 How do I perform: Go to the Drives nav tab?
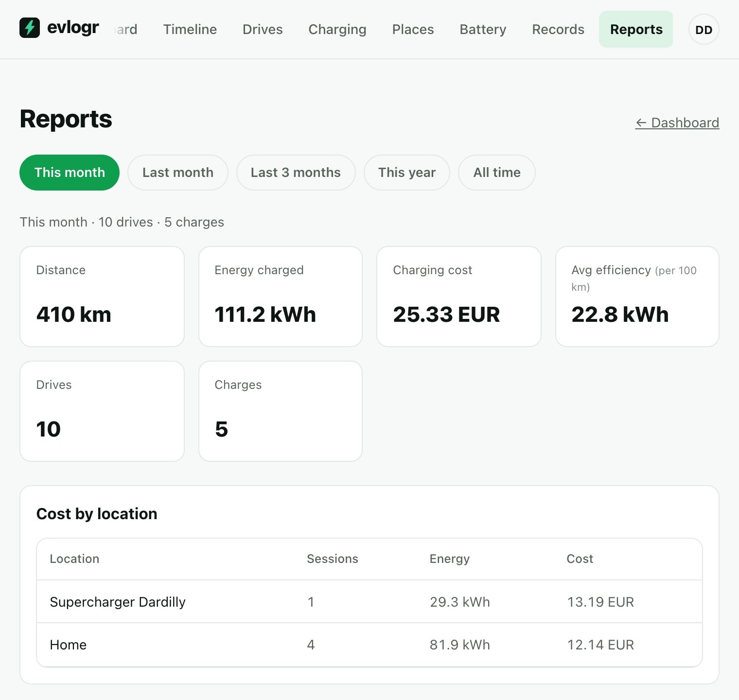click(263, 29)
